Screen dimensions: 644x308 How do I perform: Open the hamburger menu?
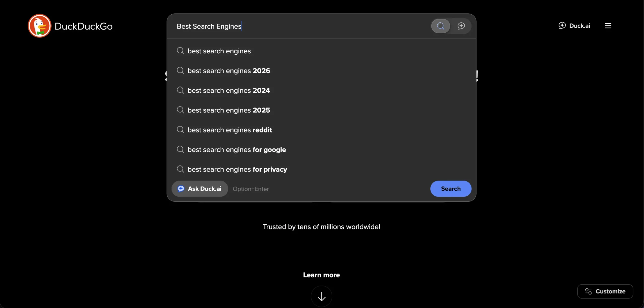point(608,25)
